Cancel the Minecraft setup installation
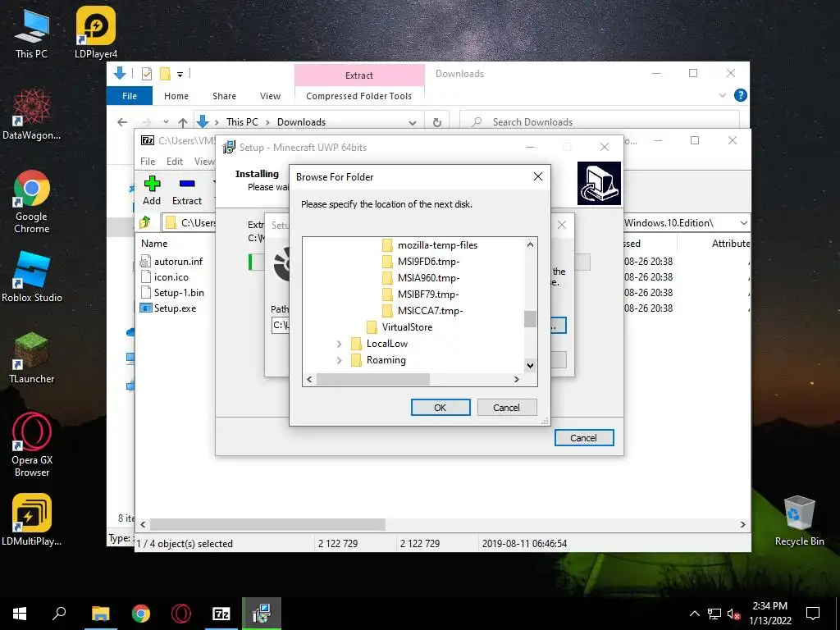840x630 pixels. [x=584, y=438]
